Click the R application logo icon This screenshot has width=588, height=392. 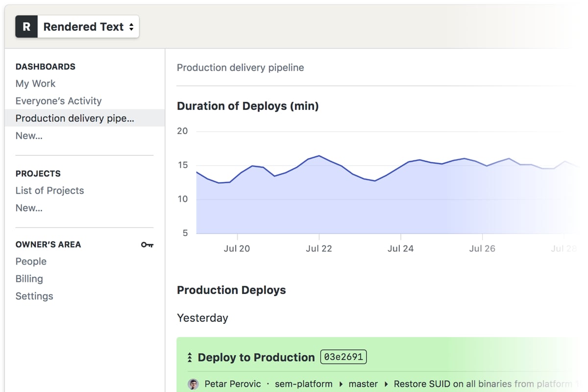[x=26, y=26]
